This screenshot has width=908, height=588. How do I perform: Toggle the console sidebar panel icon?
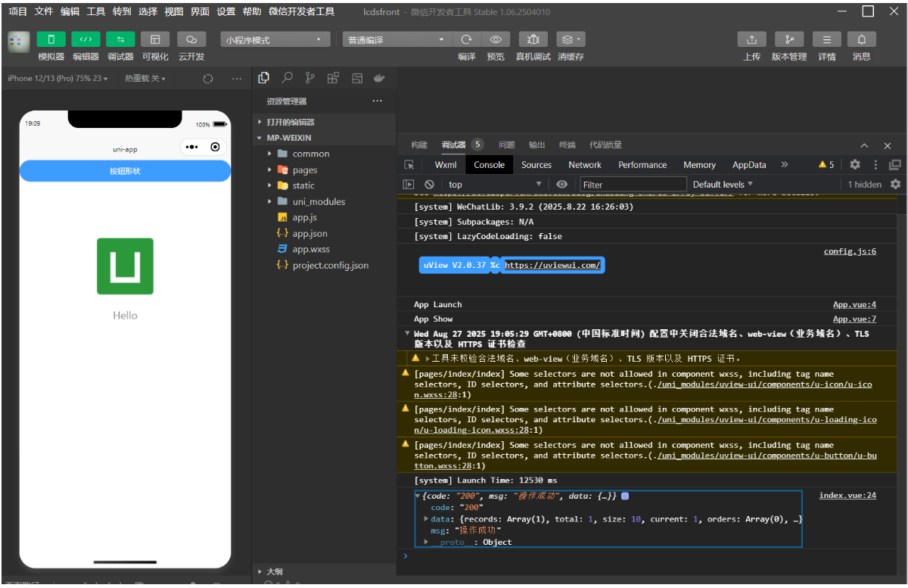[409, 184]
